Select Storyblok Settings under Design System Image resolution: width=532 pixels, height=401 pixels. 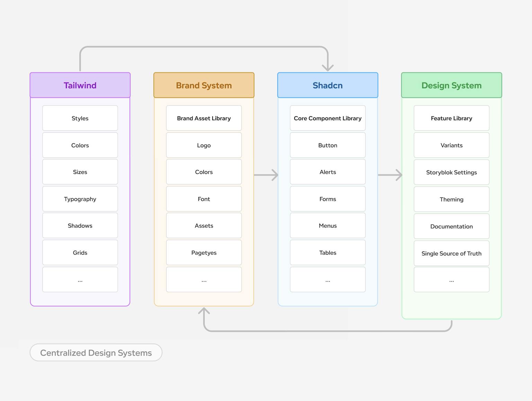pyautogui.click(x=451, y=172)
